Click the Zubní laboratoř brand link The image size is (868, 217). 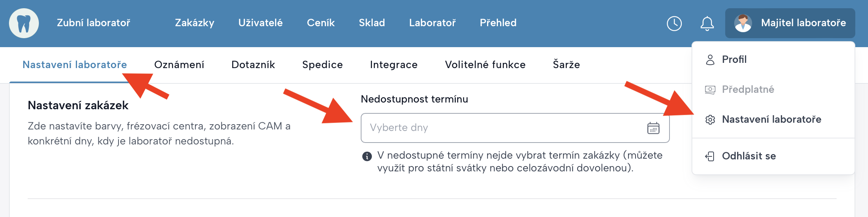[93, 23]
